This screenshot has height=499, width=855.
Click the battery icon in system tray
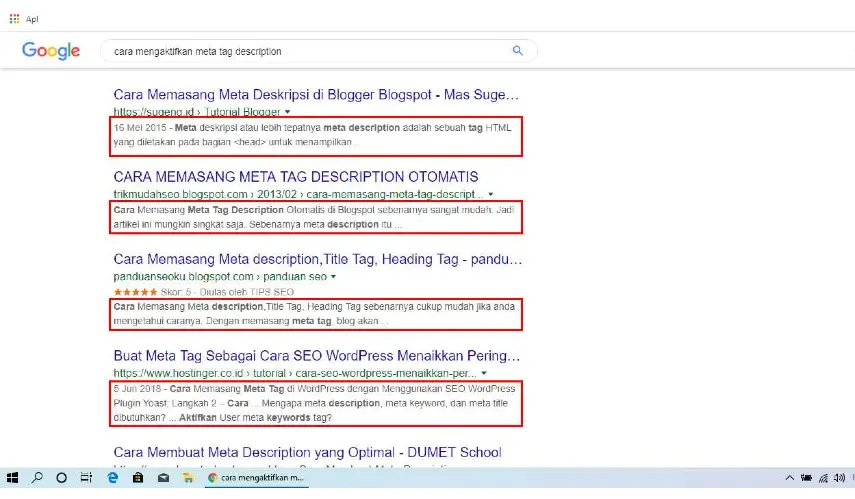[806, 478]
